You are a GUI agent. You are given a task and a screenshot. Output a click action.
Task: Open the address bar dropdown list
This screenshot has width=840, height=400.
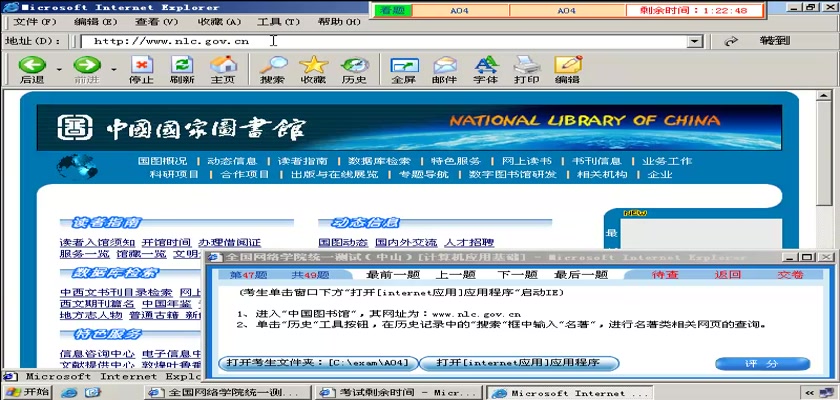[x=695, y=41]
